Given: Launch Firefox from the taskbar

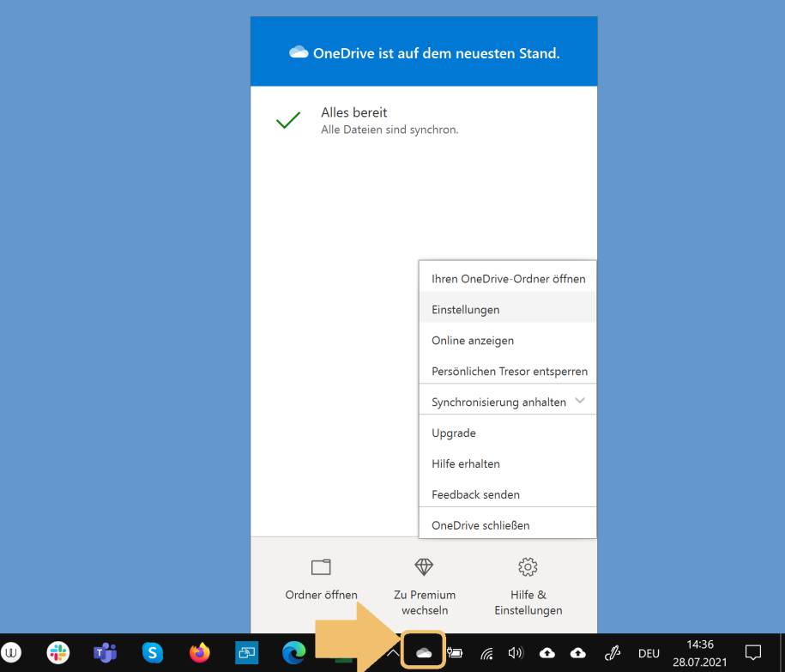Looking at the screenshot, I should (x=200, y=652).
